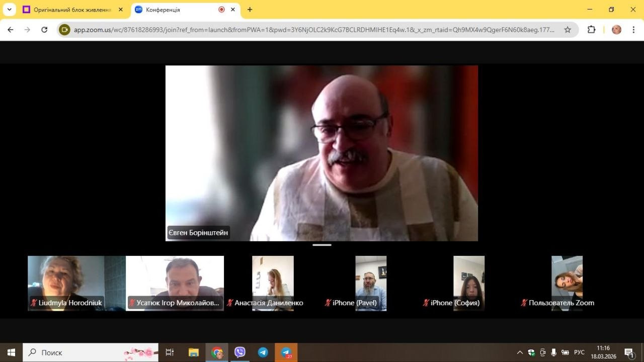Show hidden system tray icons
This screenshot has width=644, height=362.
click(x=520, y=352)
